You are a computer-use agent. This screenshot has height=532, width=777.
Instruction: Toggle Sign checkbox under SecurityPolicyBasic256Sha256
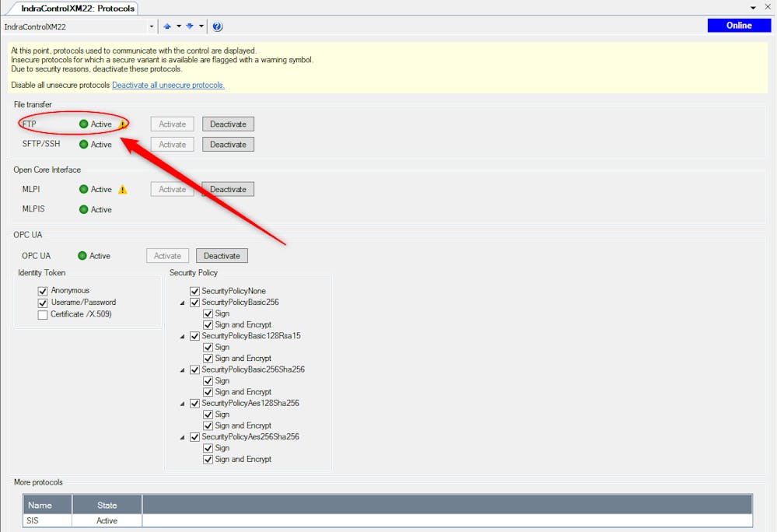click(208, 381)
